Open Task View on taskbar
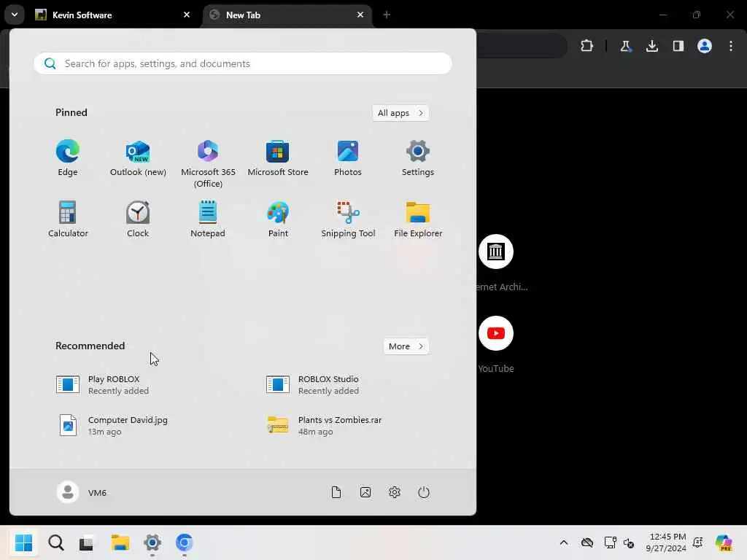The height and width of the screenshot is (560, 747). coord(87,542)
